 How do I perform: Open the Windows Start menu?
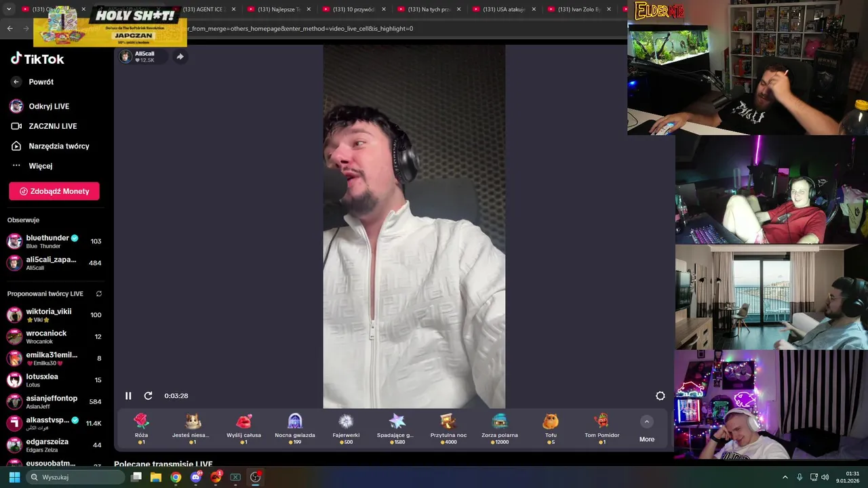[x=14, y=477]
